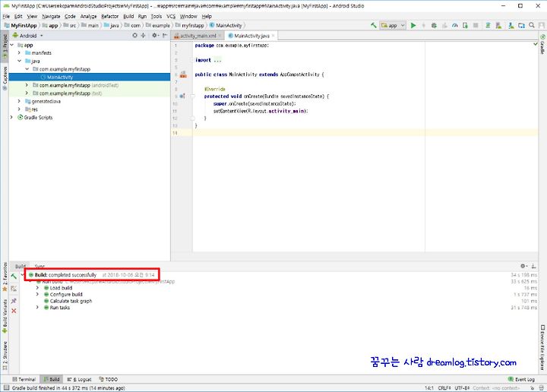Click Scroll from Source target icon

click(x=134, y=35)
